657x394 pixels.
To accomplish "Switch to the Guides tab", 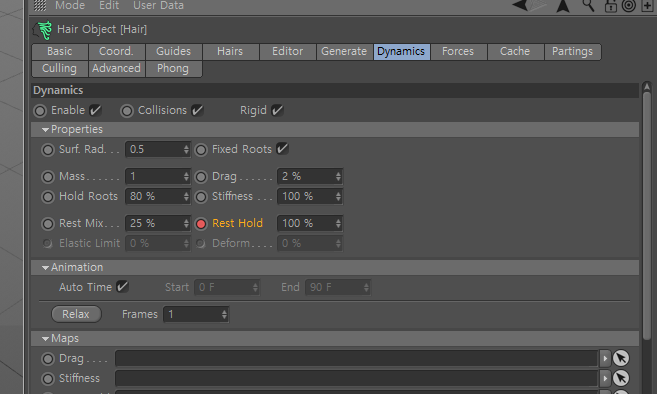I will [173, 52].
